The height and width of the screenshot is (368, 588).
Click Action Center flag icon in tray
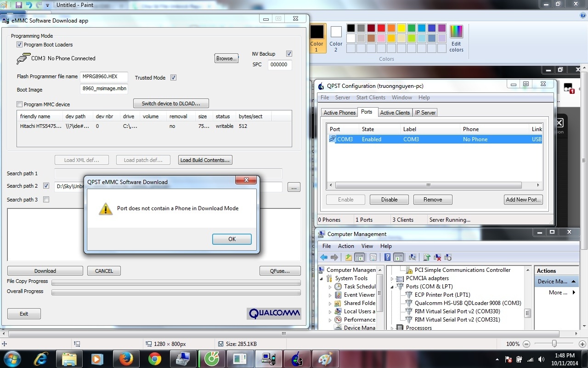pos(509,359)
